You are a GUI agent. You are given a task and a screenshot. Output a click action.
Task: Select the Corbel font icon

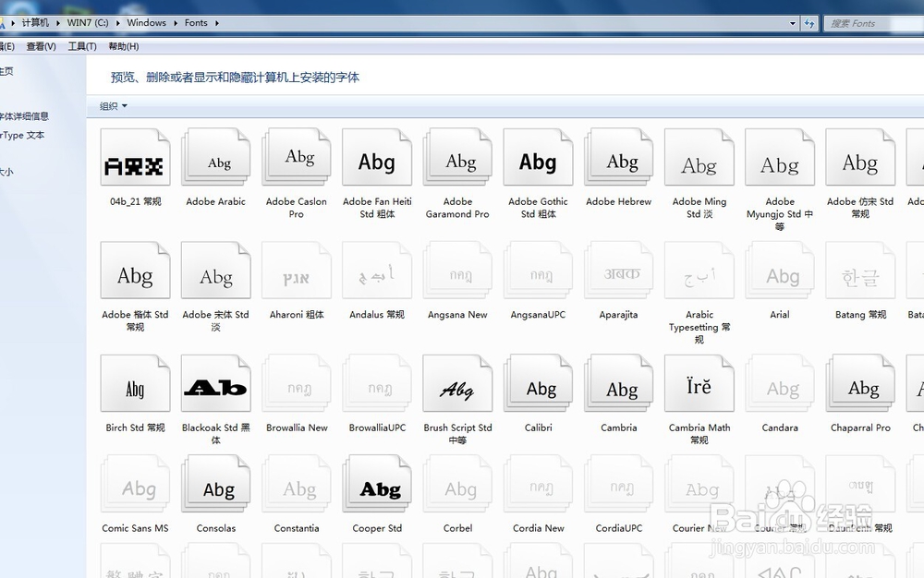(458, 483)
